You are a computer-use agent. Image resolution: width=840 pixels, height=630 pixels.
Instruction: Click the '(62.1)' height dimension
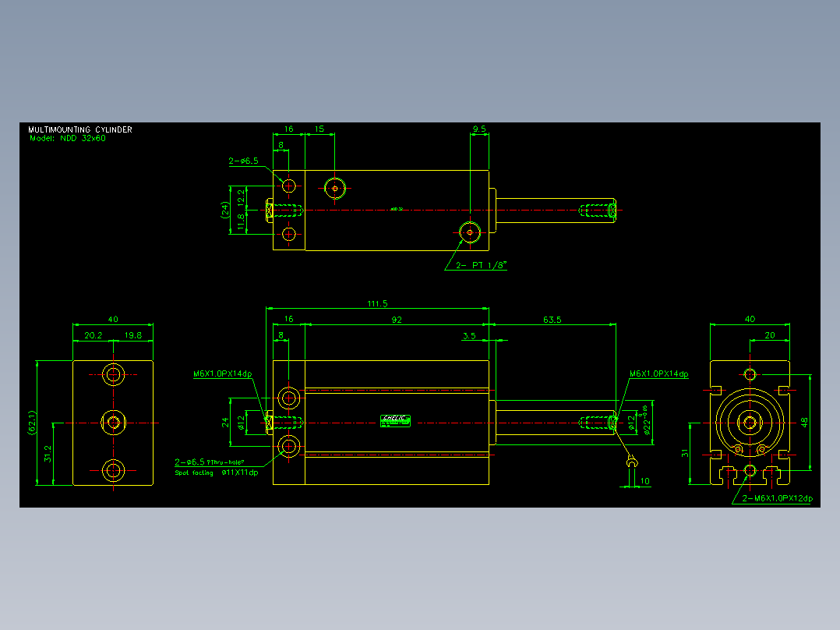pos(33,423)
